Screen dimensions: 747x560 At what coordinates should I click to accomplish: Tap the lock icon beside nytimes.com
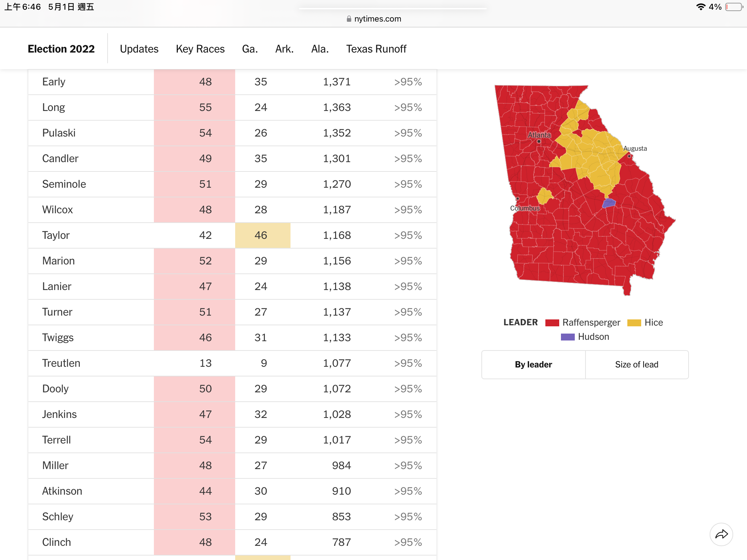pyautogui.click(x=349, y=19)
